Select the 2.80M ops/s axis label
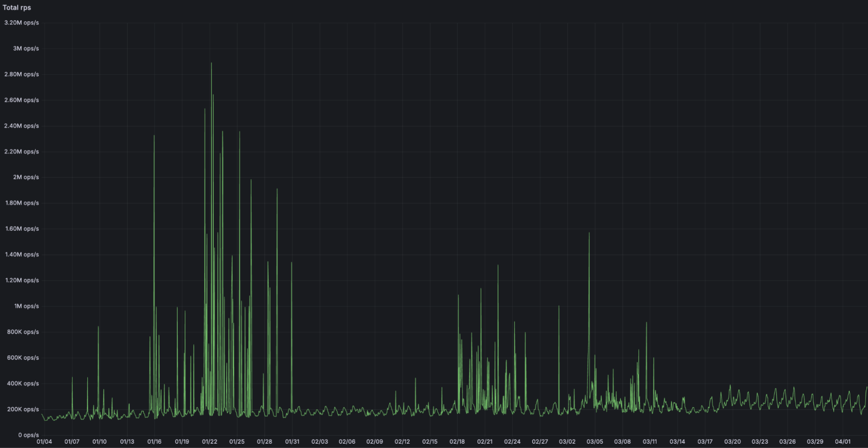 coord(22,74)
